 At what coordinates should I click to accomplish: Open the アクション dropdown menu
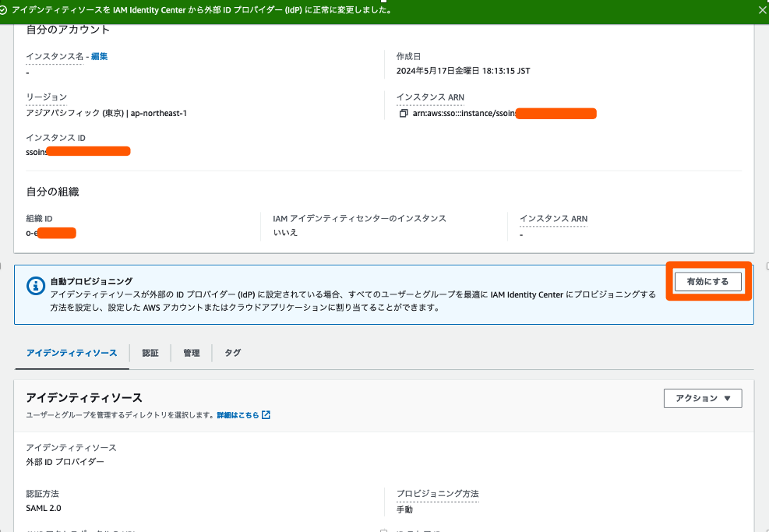point(703,398)
